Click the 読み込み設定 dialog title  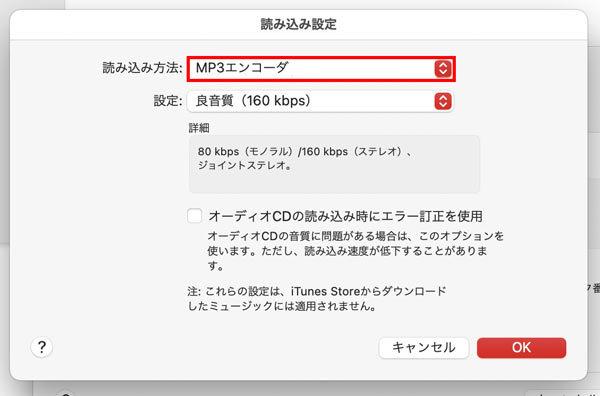pos(299,24)
